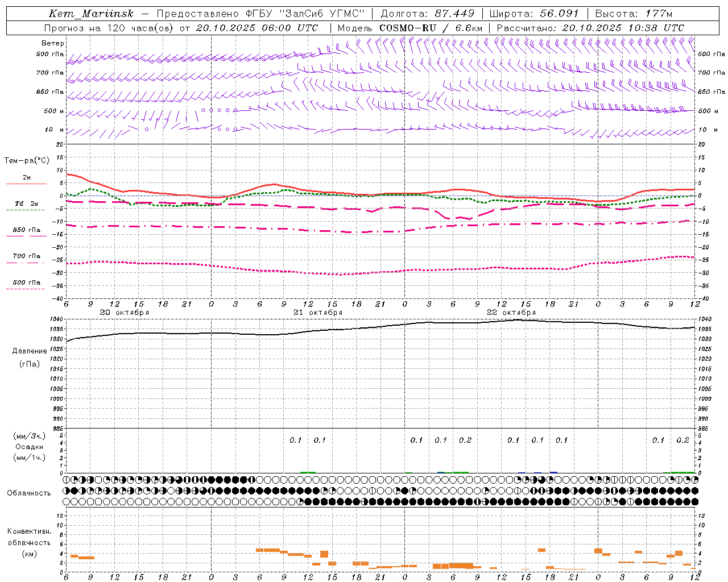Click the date label 21 октября
Viewport: 728px width, 582px height.
coord(318,313)
